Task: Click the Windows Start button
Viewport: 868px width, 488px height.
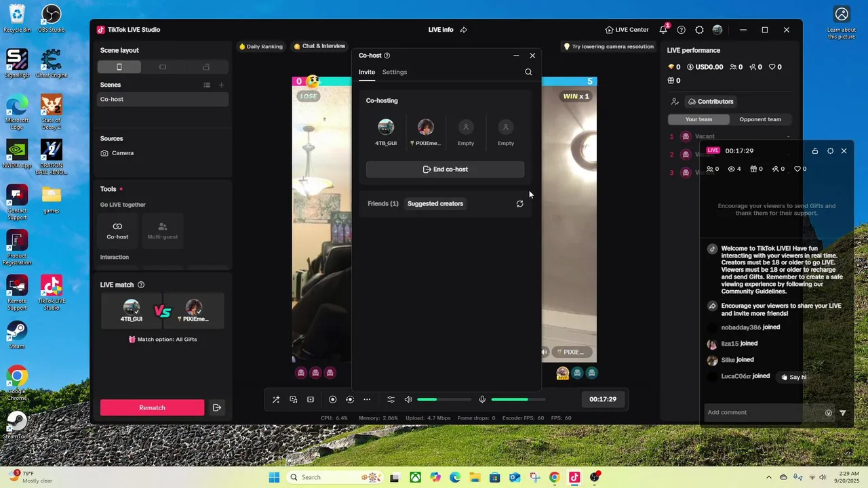Action: click(274, 477)
